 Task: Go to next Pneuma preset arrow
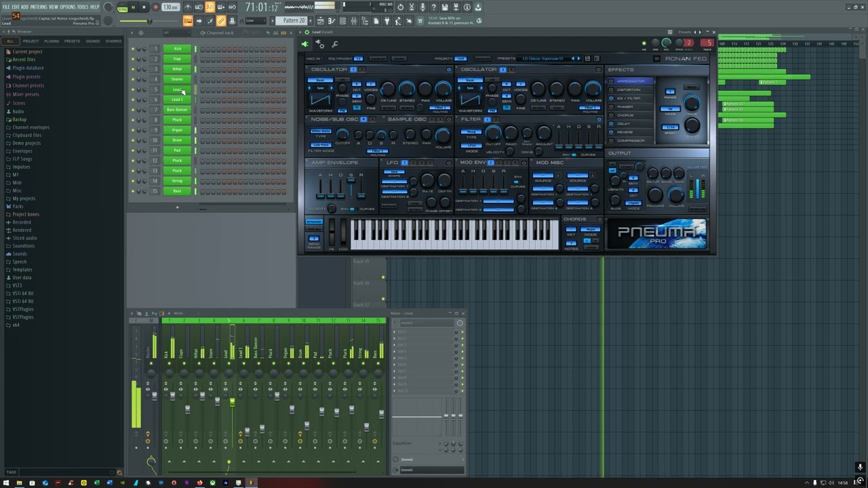point(578,58)
